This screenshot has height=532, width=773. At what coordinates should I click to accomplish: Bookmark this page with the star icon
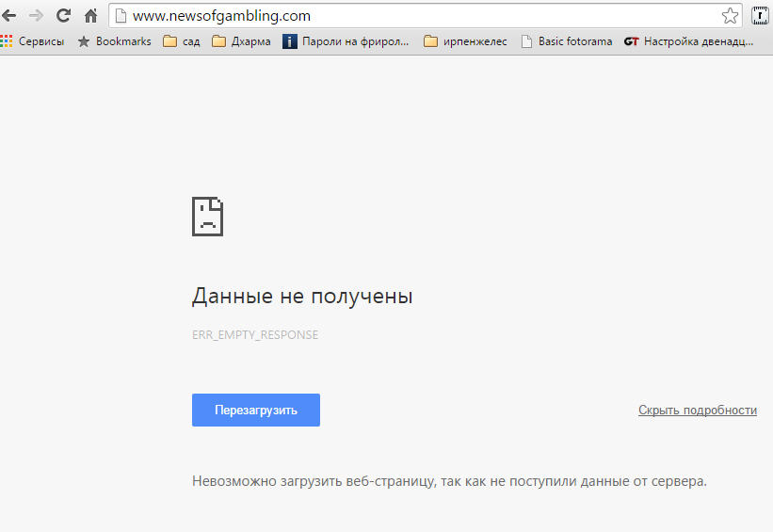(x=730, y=16)
